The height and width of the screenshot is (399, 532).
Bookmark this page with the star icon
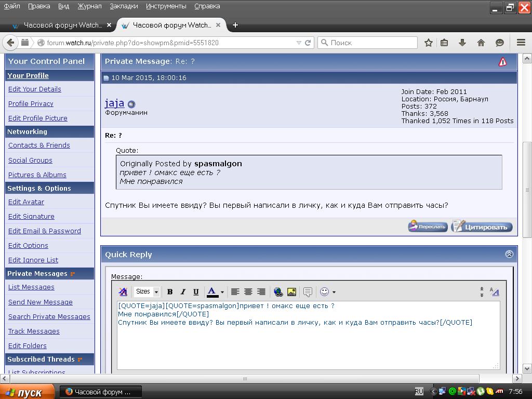coord(429,43)
